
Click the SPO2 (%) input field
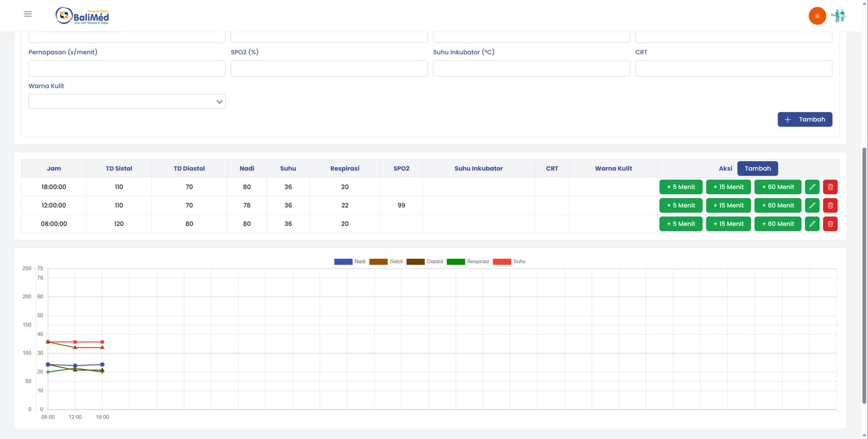(329, 68)
